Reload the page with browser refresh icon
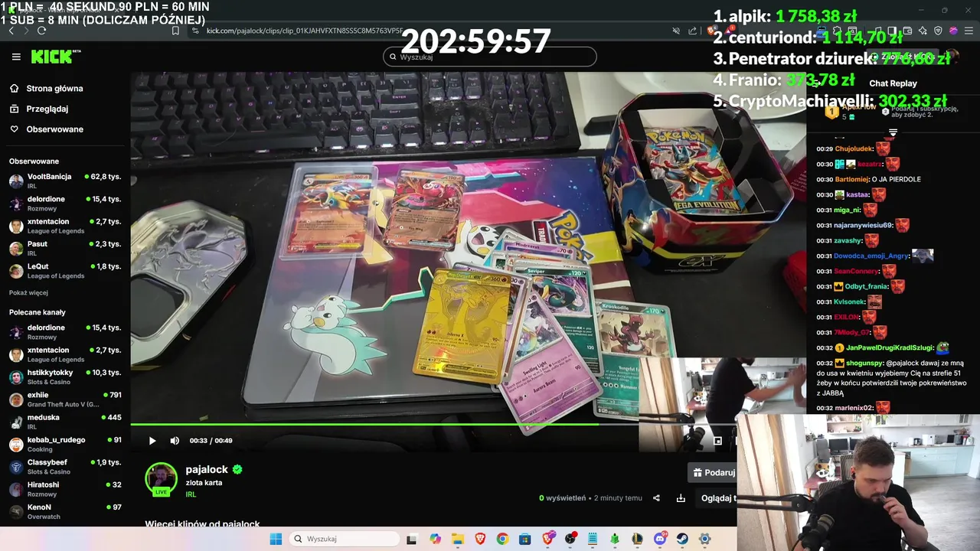Image resolution: width=980 pixels, height=551 pixels. (41, 31)
